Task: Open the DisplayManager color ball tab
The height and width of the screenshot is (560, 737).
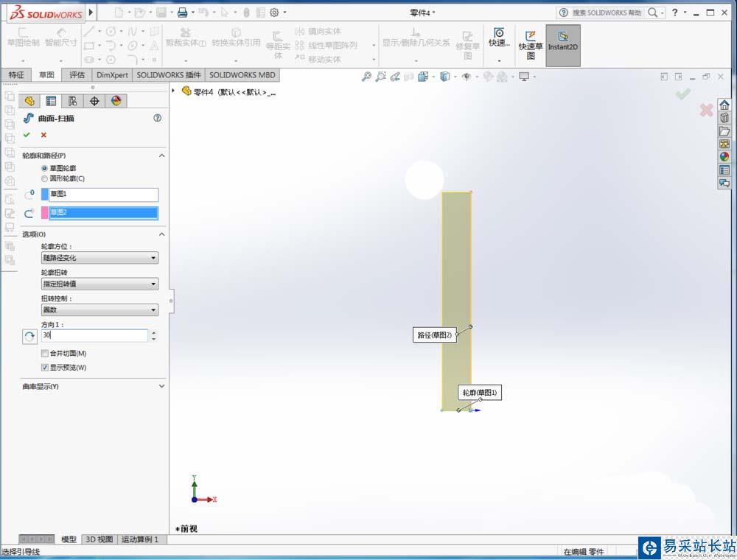Action: [116, 101]
